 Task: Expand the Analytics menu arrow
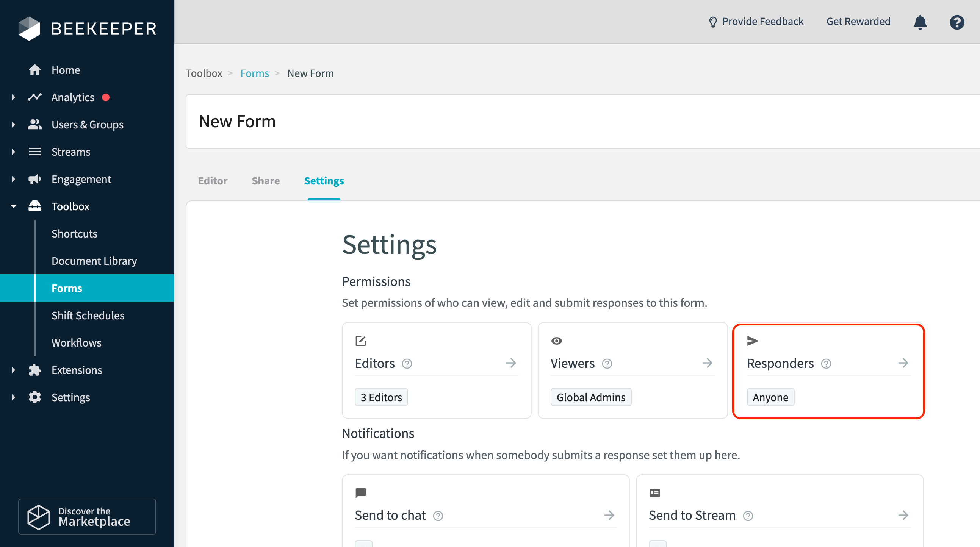tap(14, 97)
